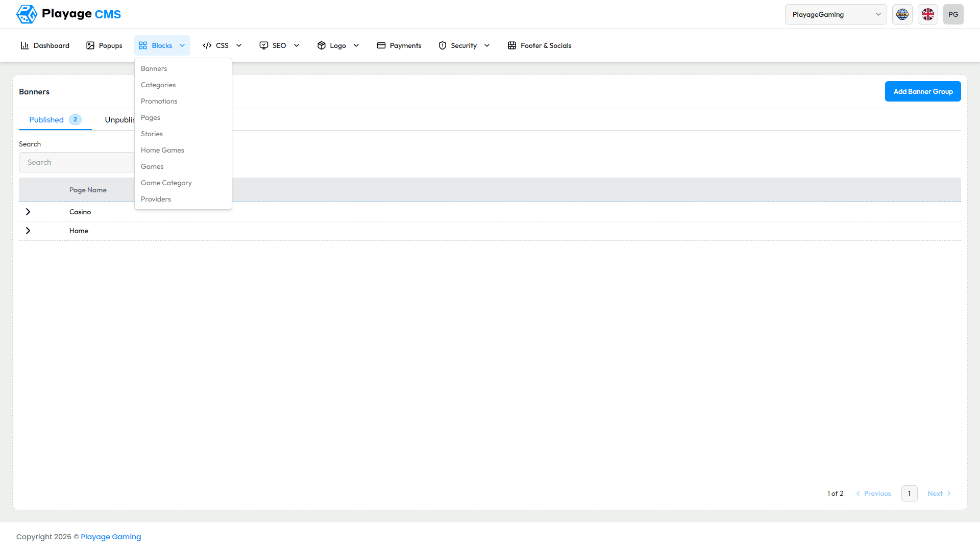Select Providers in Blocks menu
The image size is (980, 551).
click(183, 199)
